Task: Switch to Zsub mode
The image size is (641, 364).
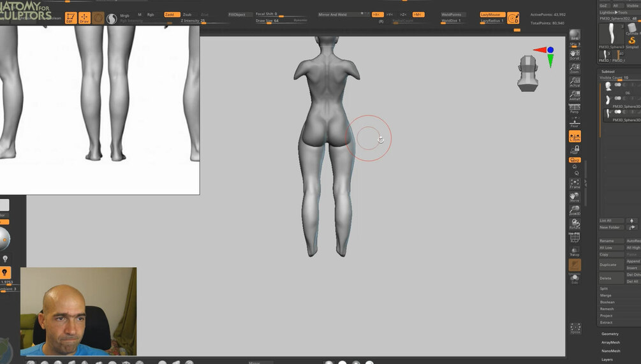Action: (188, 14)
